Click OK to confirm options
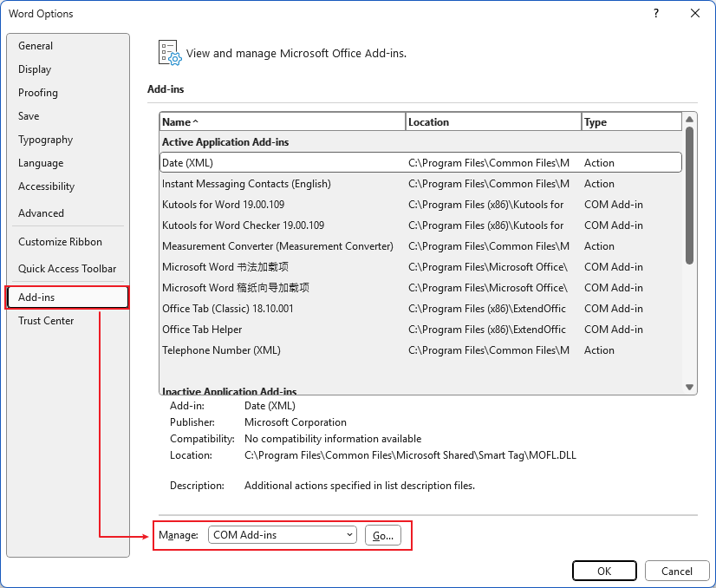 (x=604, y=571)
